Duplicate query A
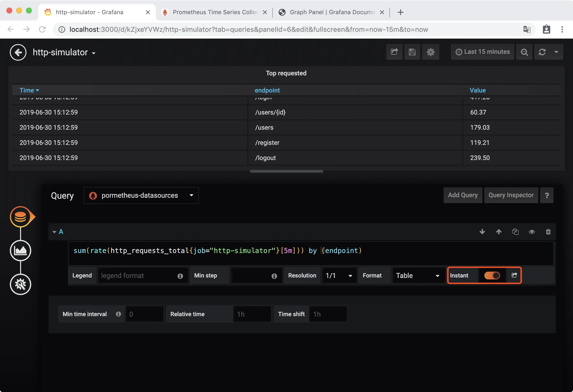 [515, 231]
